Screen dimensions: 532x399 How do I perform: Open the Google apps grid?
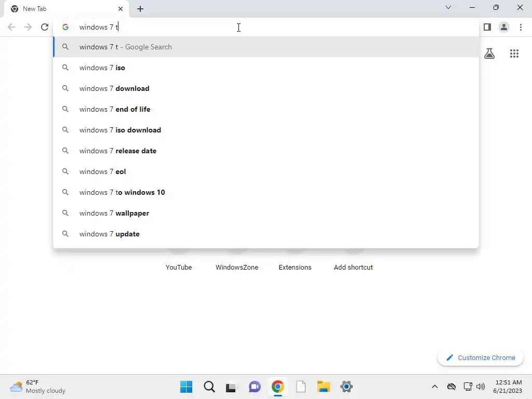pos(514,54)
